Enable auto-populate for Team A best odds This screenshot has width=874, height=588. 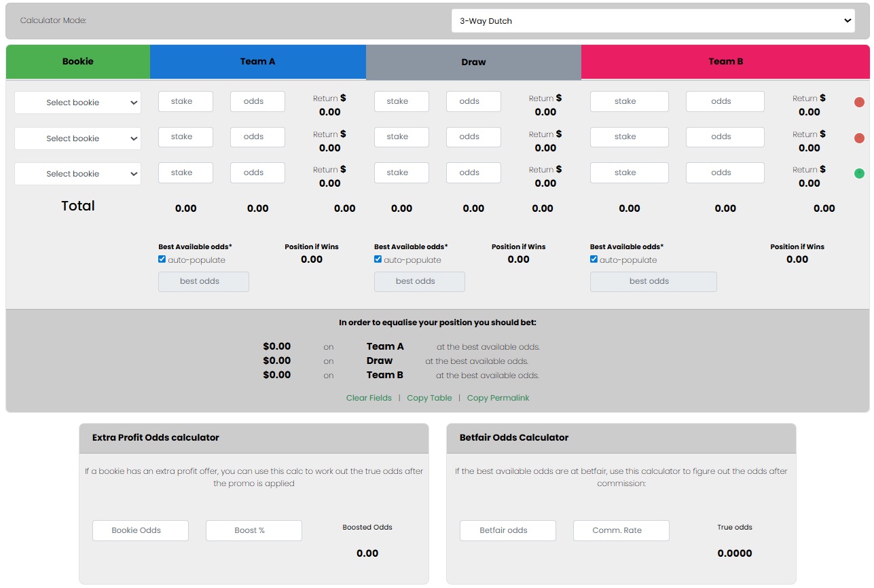[162, 259]
